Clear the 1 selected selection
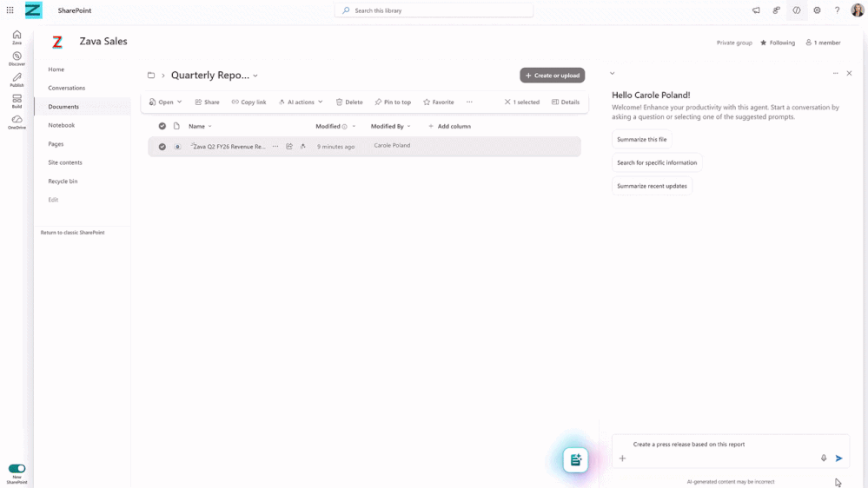 (x=521, y=102)
